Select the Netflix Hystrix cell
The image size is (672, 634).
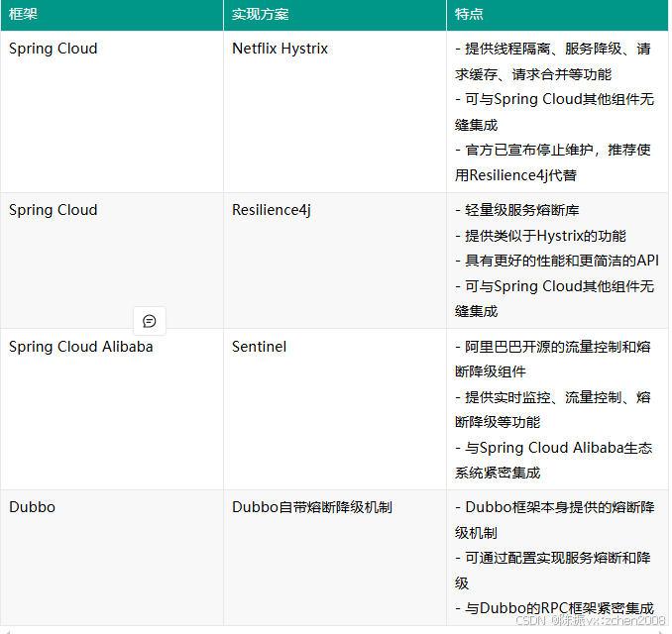pos(335,112)
